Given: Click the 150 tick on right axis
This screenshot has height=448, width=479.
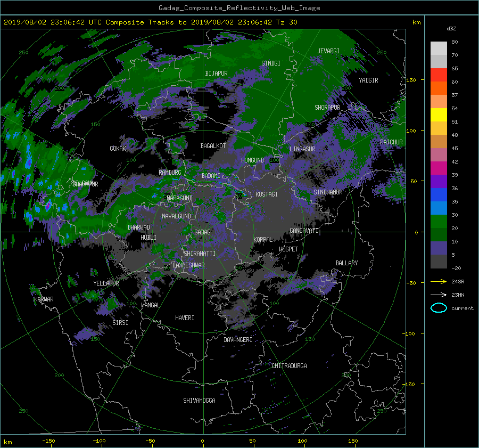Looking at the screenshot, I should 411,80.
